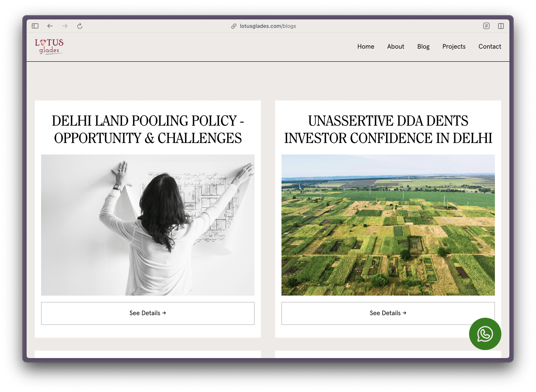This screenshot has width=536, height=392.
Task: Click the forward navigation arrow
Action: pos(65,26)
